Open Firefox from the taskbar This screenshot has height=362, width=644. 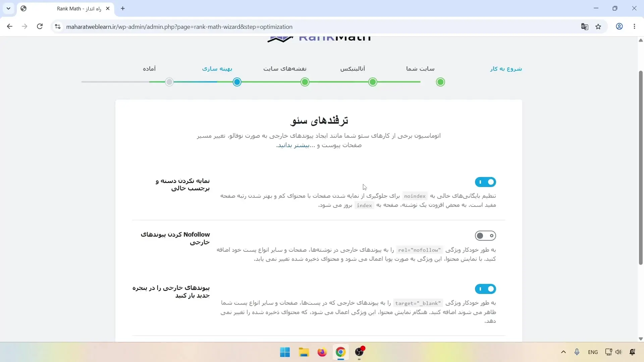[322, 352]
